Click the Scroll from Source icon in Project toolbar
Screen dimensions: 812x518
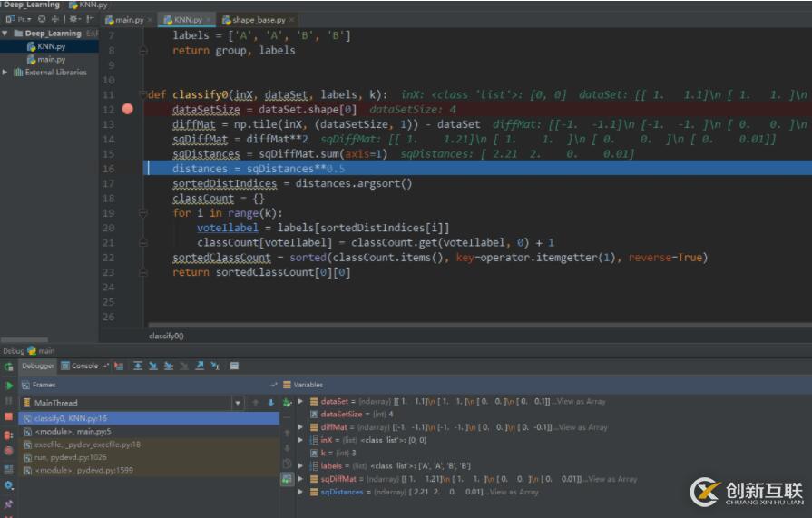[42, 19]
